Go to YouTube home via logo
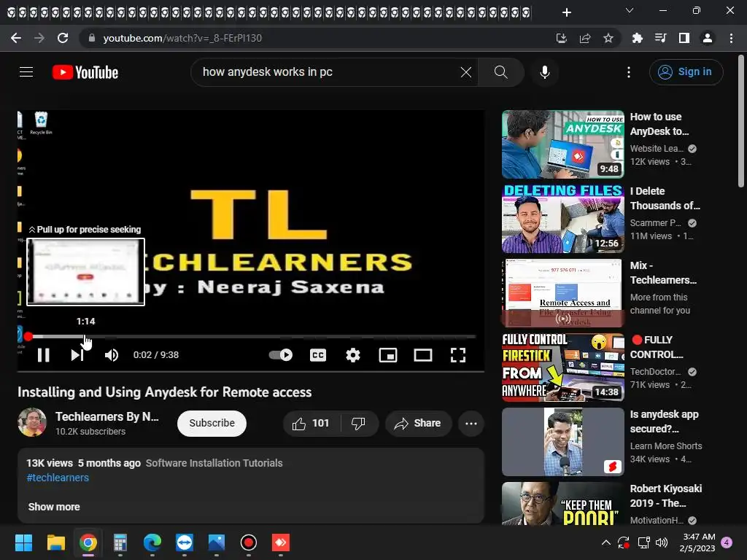The width and height of the screenshot is (747, 560). [x=85, y=72]
